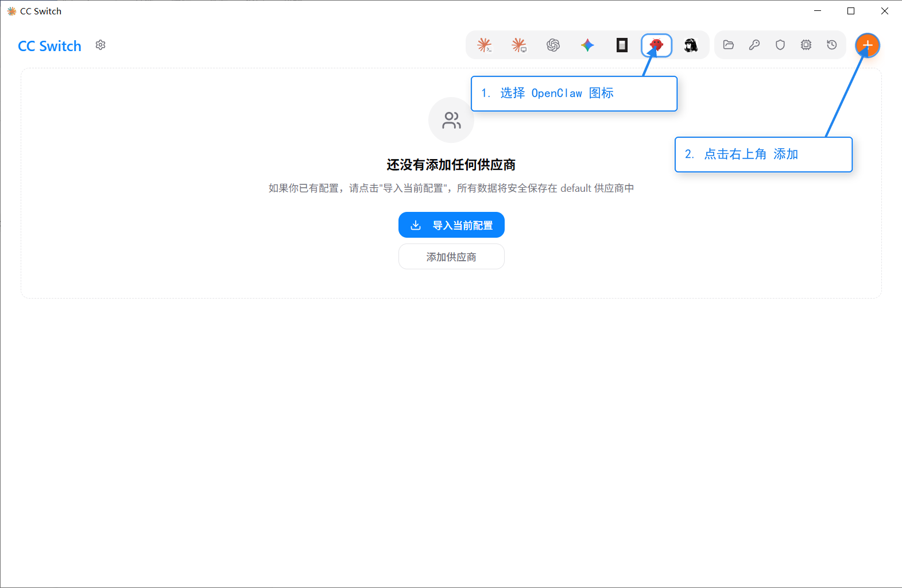Close the CC Switch window
This screenshot has height=588, width=902.
click(x=885, y=11)
